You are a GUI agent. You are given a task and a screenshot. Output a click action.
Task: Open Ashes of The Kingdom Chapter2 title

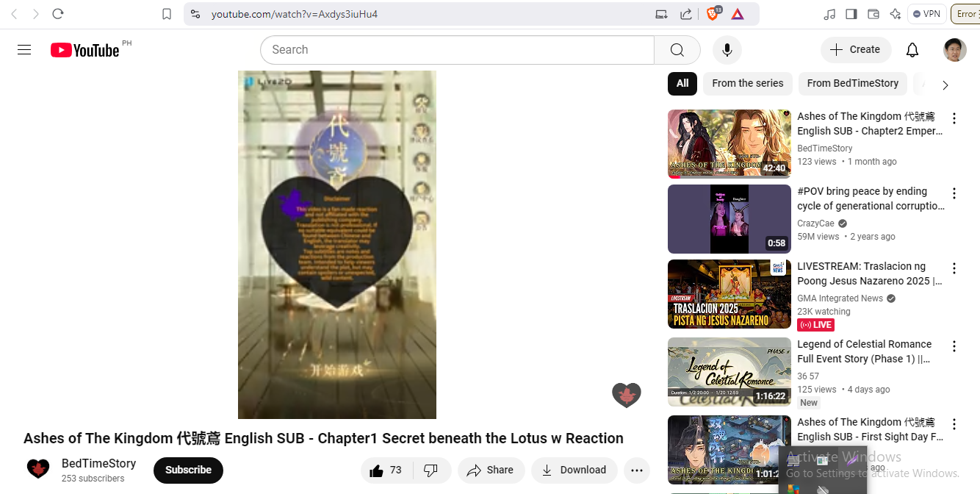click(x=870, y=124)
